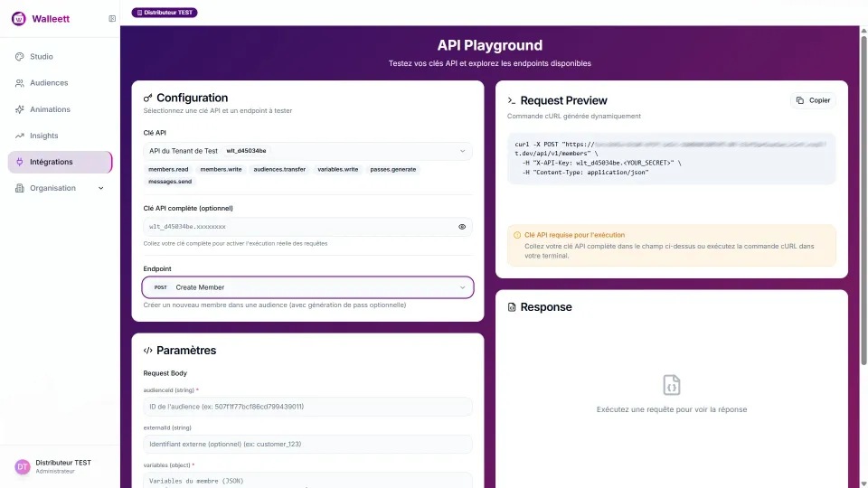868x488 pixels.
Task: Click the document icon beside Response
Action: (x=512, y=307)
